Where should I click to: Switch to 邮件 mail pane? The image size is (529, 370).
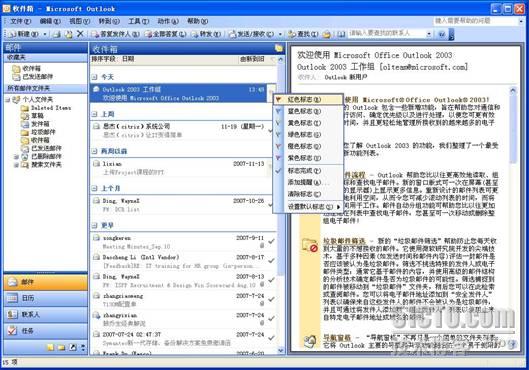coord(45,282)
